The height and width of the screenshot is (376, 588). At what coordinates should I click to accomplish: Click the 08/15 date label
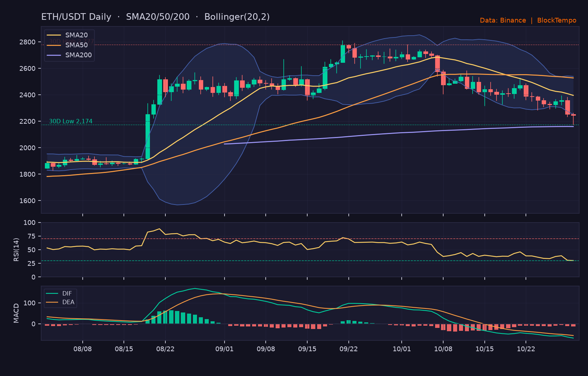tap(124, 349)
